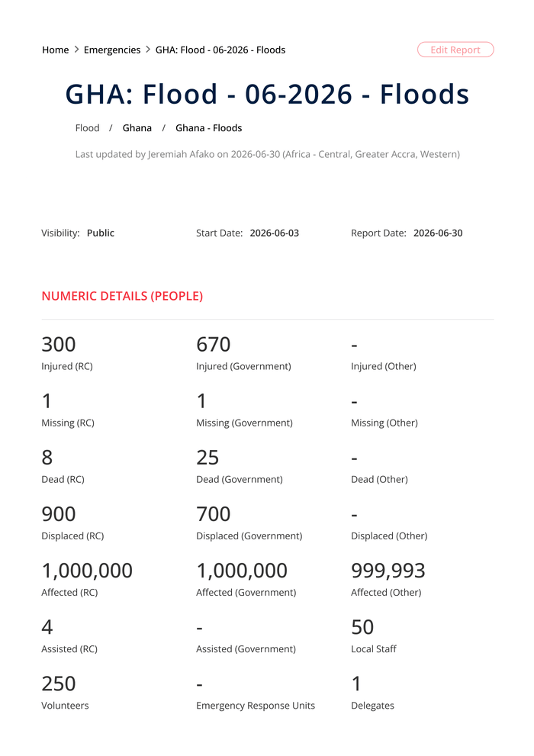Click the 670 Injured (Government) figure
Image resolution: width=534 pixels, height=756 pixels.
click(x=214, y=345)
